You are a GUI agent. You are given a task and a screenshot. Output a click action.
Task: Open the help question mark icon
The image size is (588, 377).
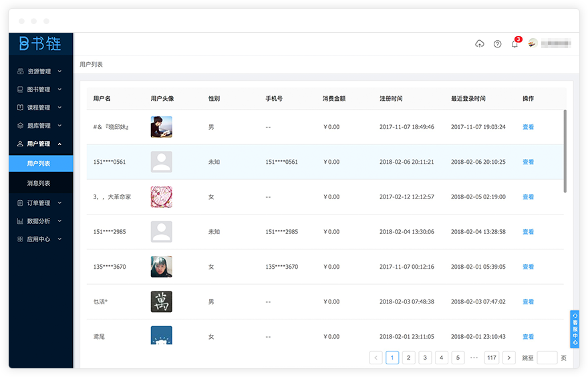(x=497, y=44)
